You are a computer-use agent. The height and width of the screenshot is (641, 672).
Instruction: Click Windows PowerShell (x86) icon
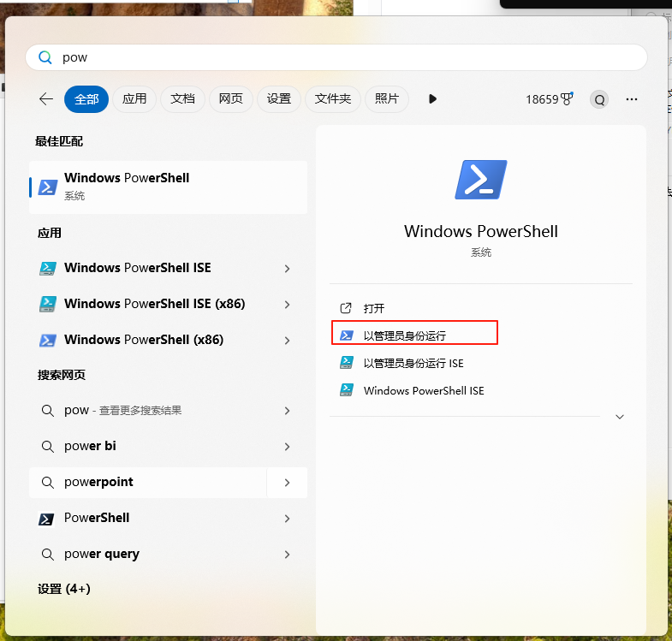pos(48,341)
